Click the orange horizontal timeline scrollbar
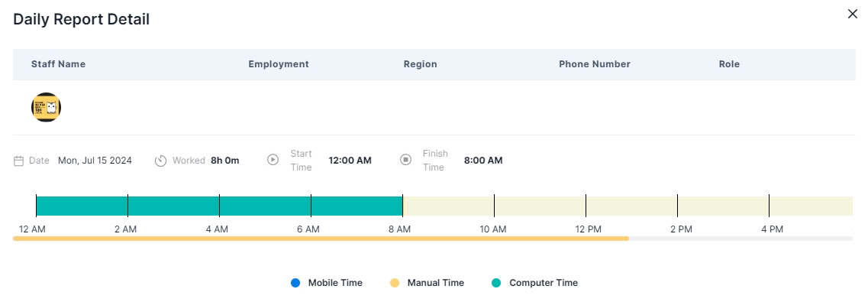 click(321, 239)
